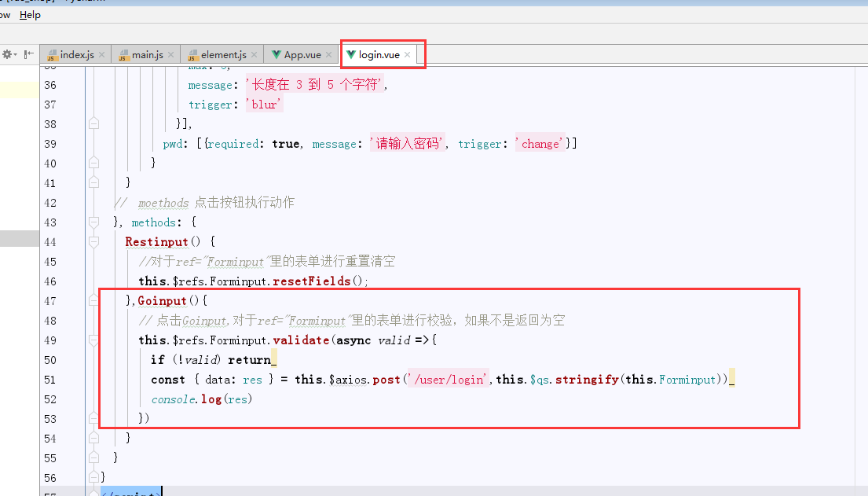Close the element.js tab
Image resolution: width=868 pixels, height=496 pixels.
tap(254, 55)
